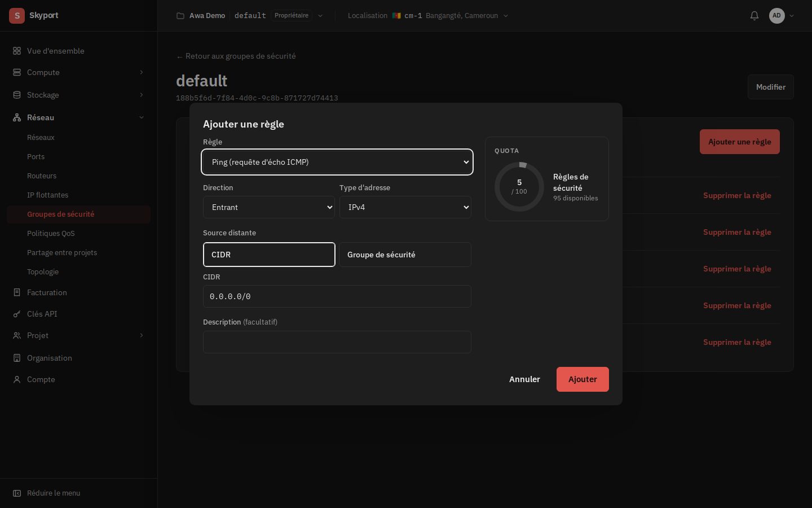The height and width of the screenshot is (508, 812).
Task: Open the account menu chevron
Action: [x=792, y=16]
